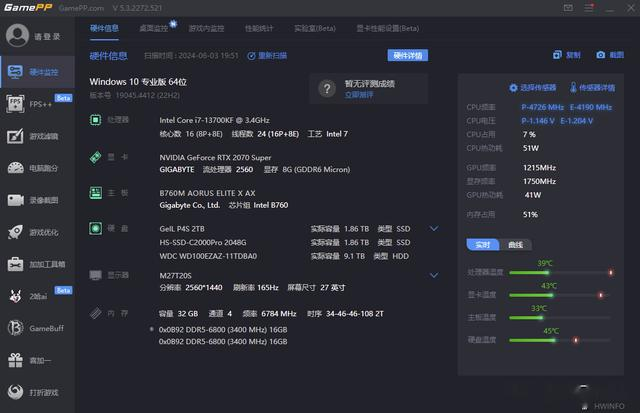Switch to the 性能统计 tab
640x413 pixels.
(x=259, y=28)
